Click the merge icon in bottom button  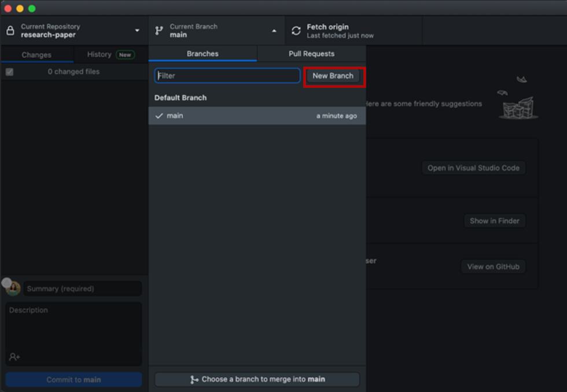(194, 380)
